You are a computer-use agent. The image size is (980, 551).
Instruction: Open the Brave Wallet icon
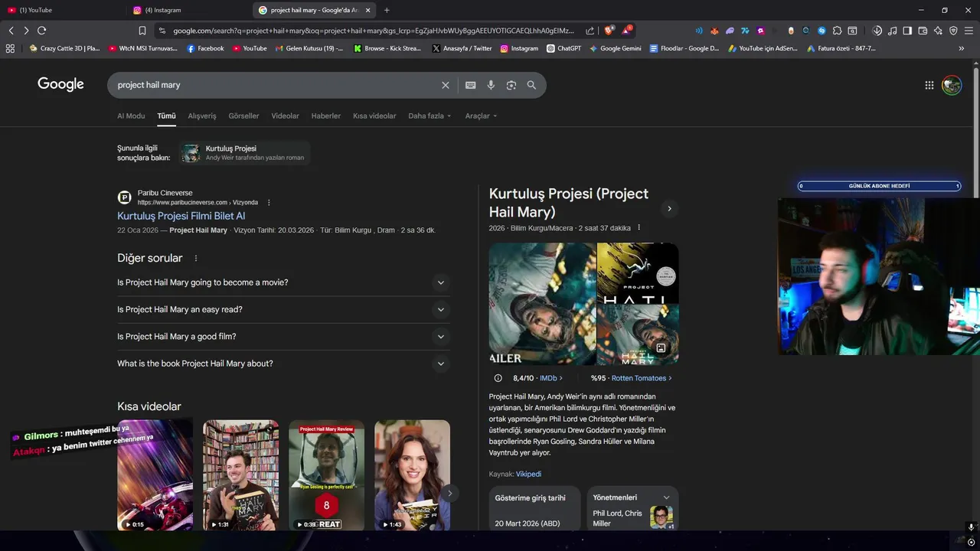click(923, 31)
